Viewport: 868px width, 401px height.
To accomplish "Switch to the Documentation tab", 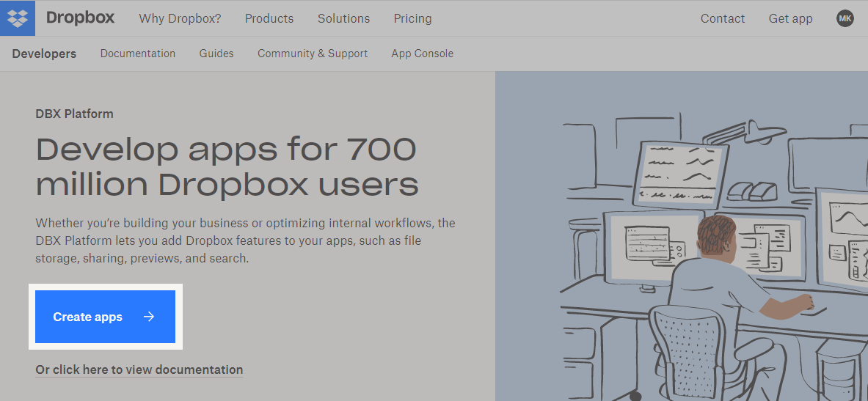I will point(138,54).
